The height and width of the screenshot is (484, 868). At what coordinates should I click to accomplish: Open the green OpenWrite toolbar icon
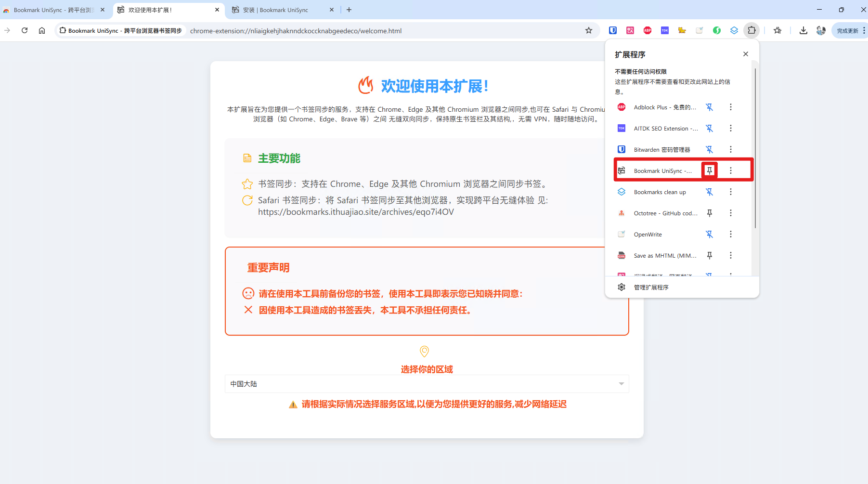click(x=717, y=30)
